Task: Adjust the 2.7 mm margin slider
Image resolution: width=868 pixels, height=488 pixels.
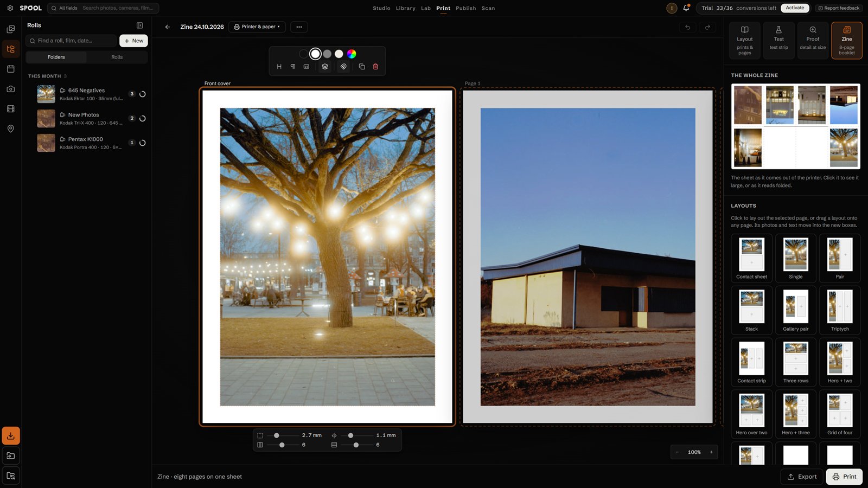Action: pos(284,435)
